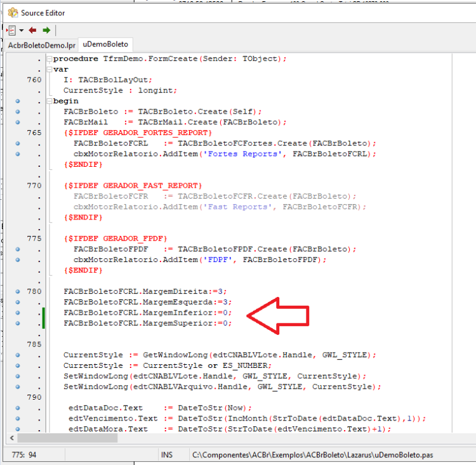Click the green forward navigation arrow
Viewport: 476px width, 465px height.
coord(46,30)
